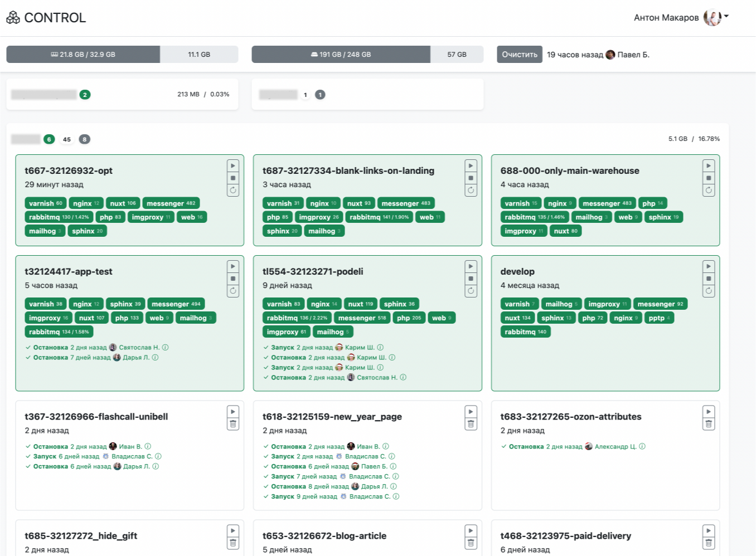Open the Антон Макаров user dropdown
Screen dimensions: 756x556
tap(726, 17)
